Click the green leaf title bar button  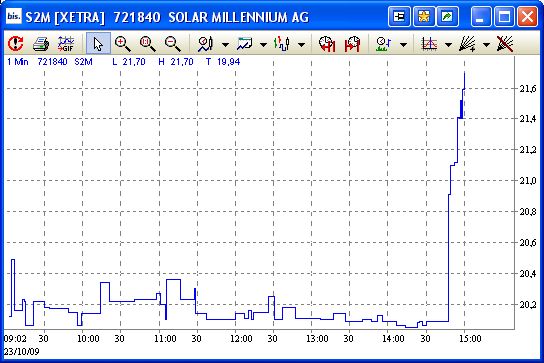point(448,16)
